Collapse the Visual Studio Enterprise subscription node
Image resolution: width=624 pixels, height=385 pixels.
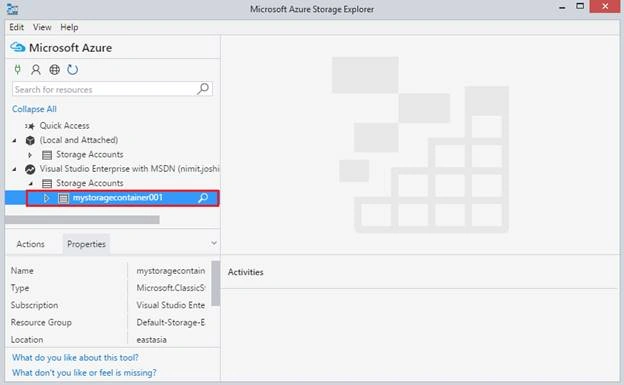(x=14, y=169)
